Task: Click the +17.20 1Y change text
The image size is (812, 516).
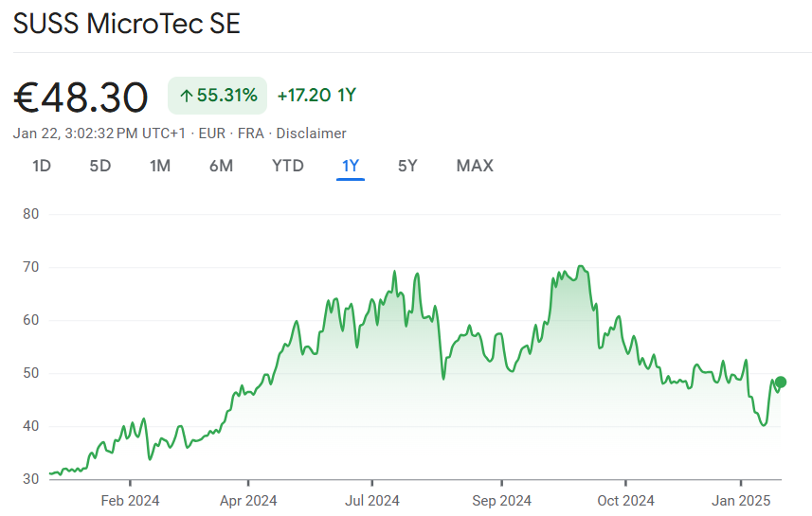Action: (316, 96)
